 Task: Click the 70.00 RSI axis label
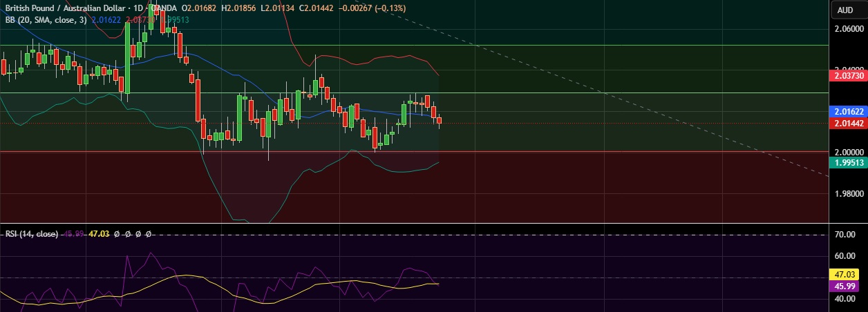845,235
